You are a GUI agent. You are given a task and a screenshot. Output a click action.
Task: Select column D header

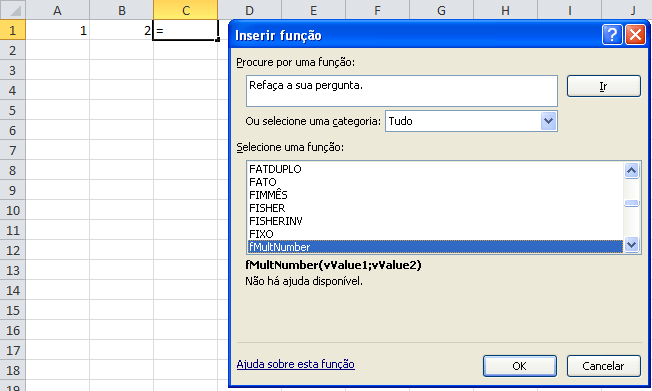pos(249,10)
